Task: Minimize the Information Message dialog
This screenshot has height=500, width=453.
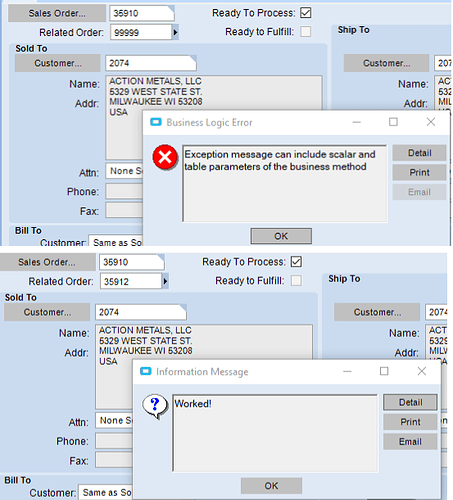Action: coord(347,371)
